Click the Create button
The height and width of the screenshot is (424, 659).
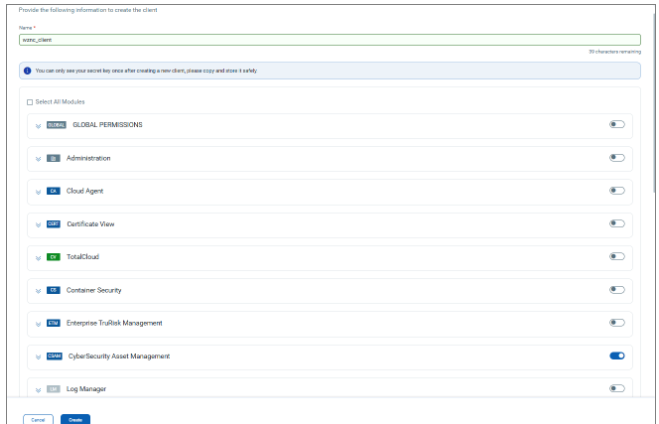click(x=75, y=419)
